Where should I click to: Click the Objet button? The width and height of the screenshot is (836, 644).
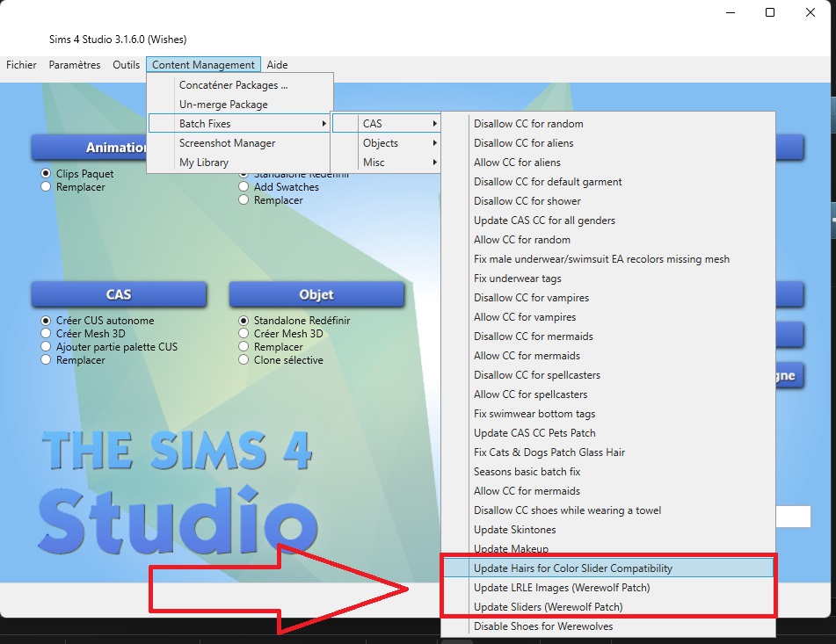pyautogui.click(x=316, y=294)
